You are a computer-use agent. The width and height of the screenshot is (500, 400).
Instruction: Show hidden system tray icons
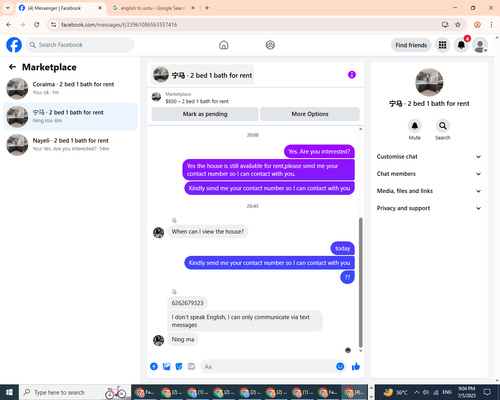pos(417,392)
